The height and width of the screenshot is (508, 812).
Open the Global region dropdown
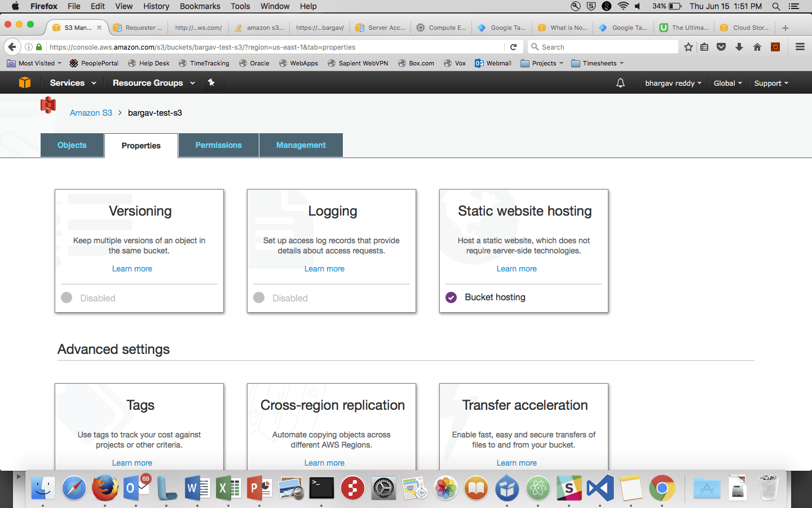point(728,83)
